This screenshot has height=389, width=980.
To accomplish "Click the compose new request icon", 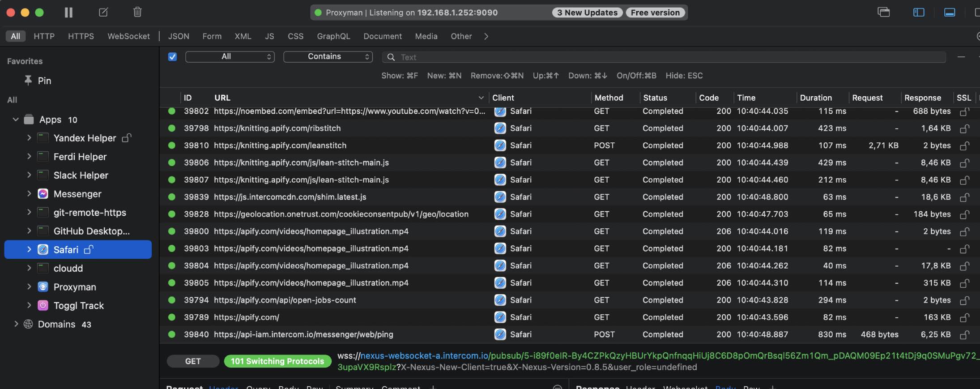I will point(103,12).
